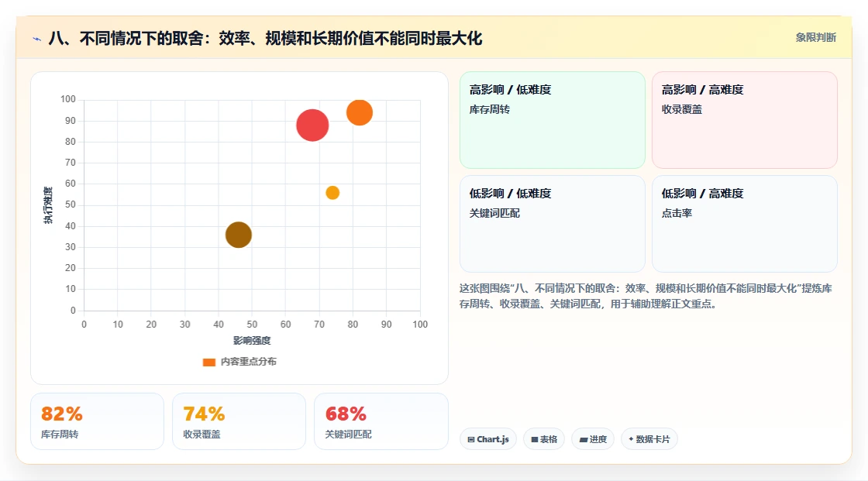Click the brown bubble in the chart
This screenshot has height=481, width=868.
click(x=239, y=235)
